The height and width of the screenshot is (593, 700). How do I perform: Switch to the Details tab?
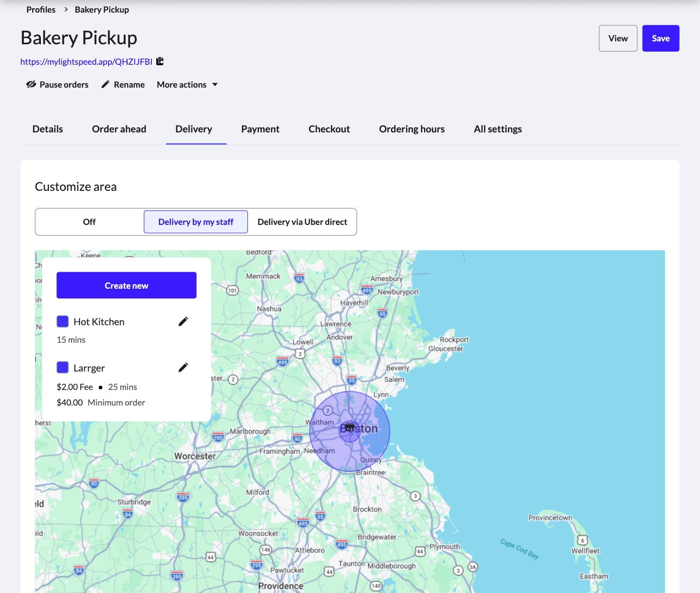coord(47,129)
